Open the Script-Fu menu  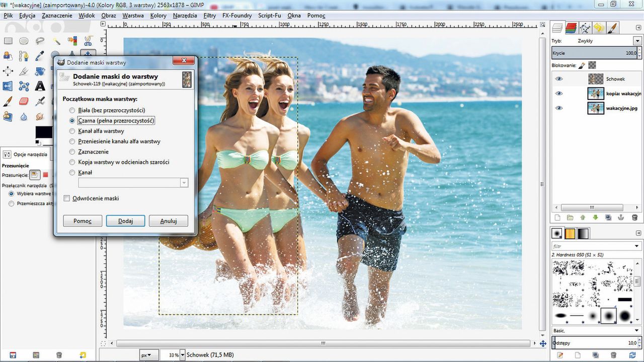pyautogui.click(x=270, y=16)
